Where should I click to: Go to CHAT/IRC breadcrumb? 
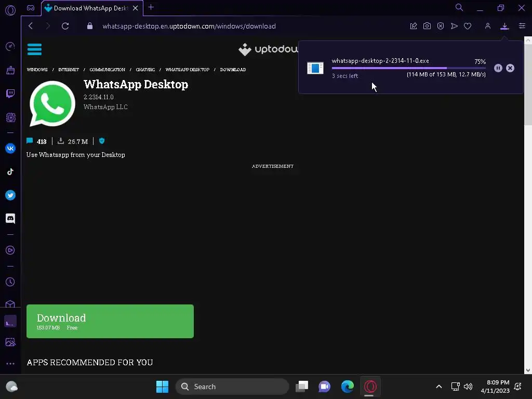(x=145, y=70)
